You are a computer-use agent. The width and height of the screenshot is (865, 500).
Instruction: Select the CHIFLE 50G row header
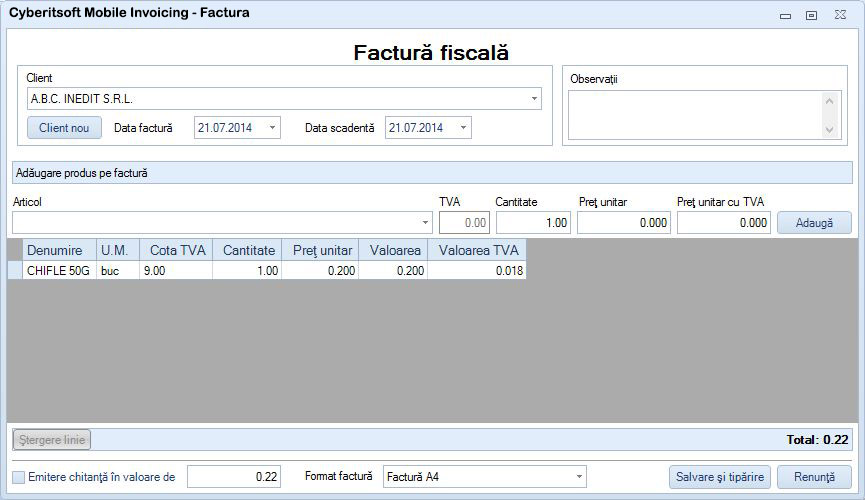coord(15,270)
